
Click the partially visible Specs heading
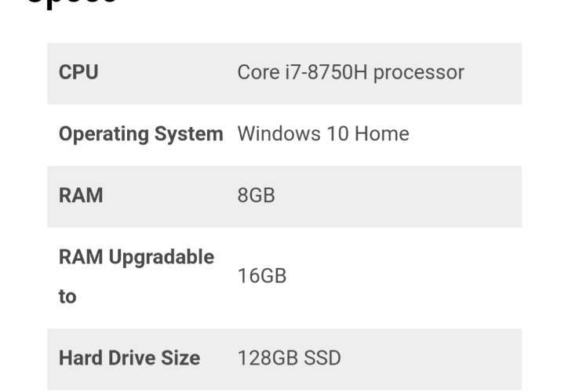(72, 3)
